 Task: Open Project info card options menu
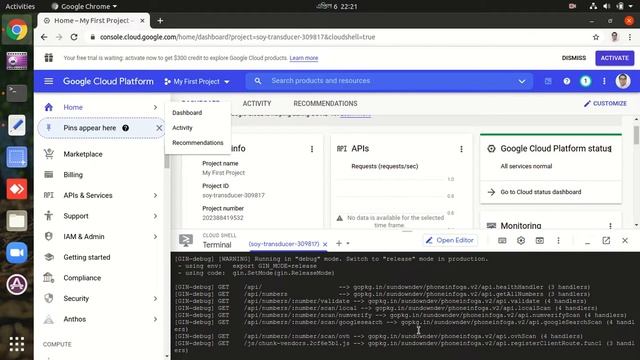point(312,149)
